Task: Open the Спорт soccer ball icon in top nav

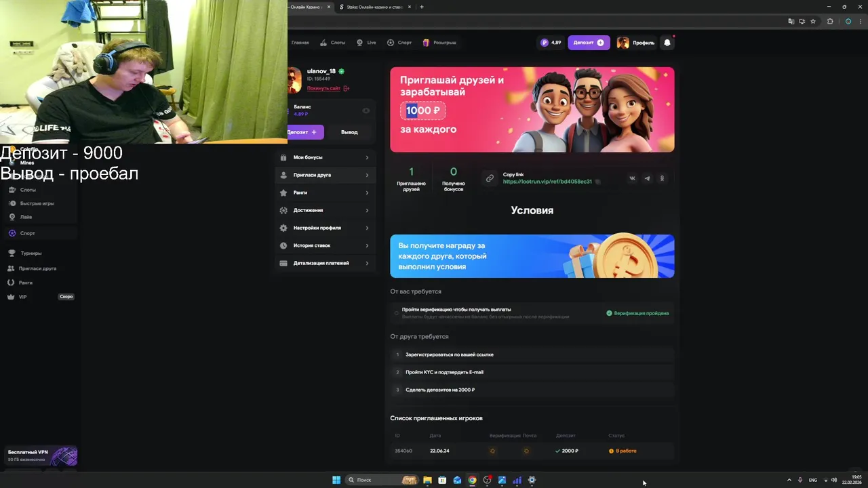Action: (391, 43)
